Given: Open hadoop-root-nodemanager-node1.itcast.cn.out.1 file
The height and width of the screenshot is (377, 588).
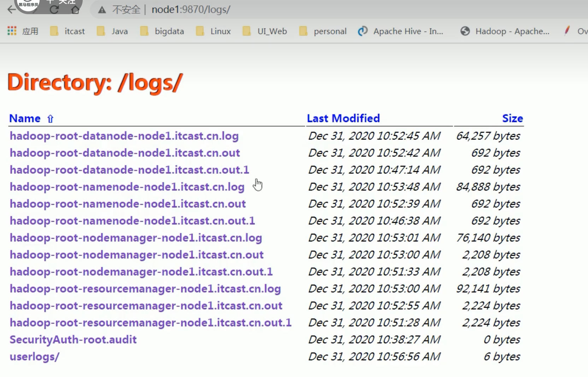Looking at the screenshot, I should [x=141, y=272].
